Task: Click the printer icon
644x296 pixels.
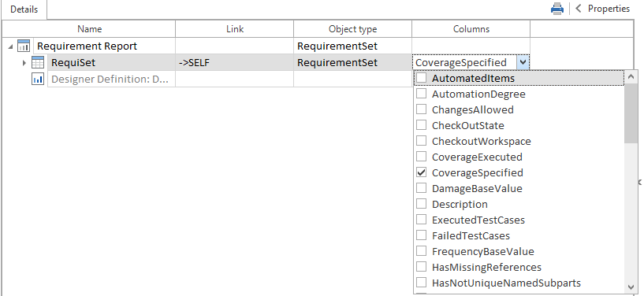Action: pyautogui.click(x=557, y=9)
